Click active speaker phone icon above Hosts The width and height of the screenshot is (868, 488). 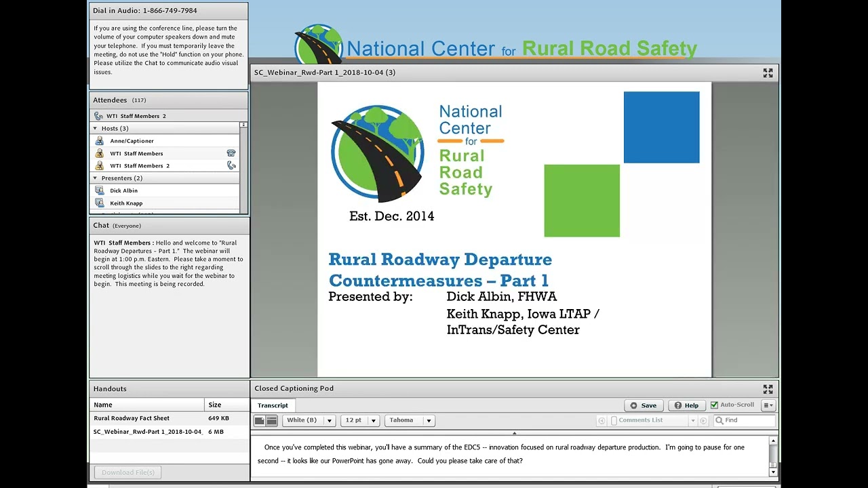pos(98,116)
